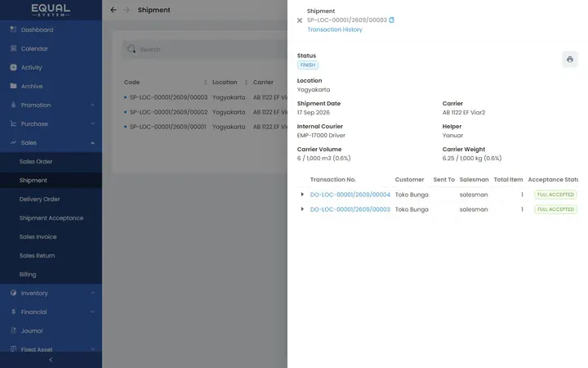Viewport: 588px width, 368px height.
Task: Click shipment date 17 Sep 2026
Action: [x=313, y=112]
